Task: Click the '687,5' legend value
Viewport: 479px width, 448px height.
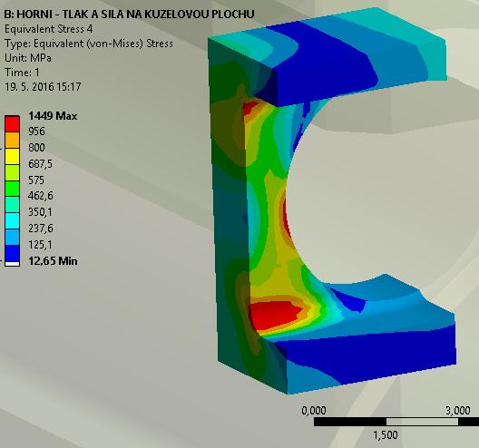Action: 40,164
